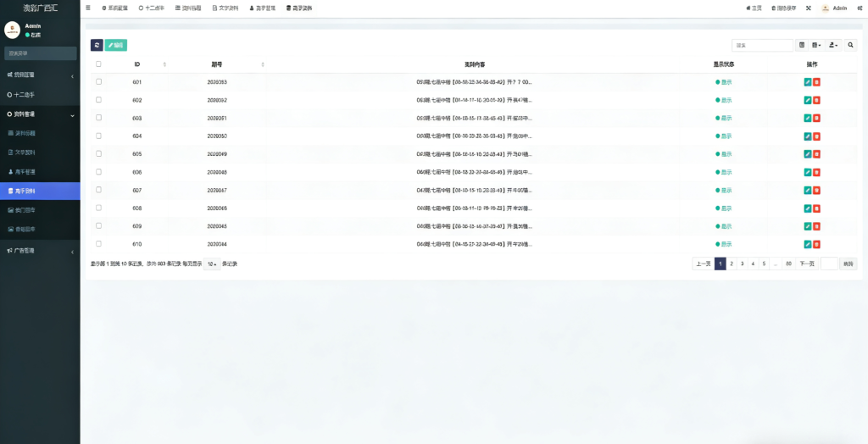
Task: Open the 十二生肖 sidebar menu item
Action: (x=24, y=95)
